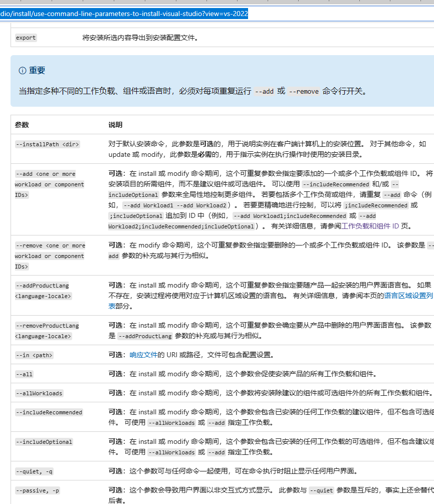Click the 说明 column header
The image size is (434, 504).
(115, 125)
